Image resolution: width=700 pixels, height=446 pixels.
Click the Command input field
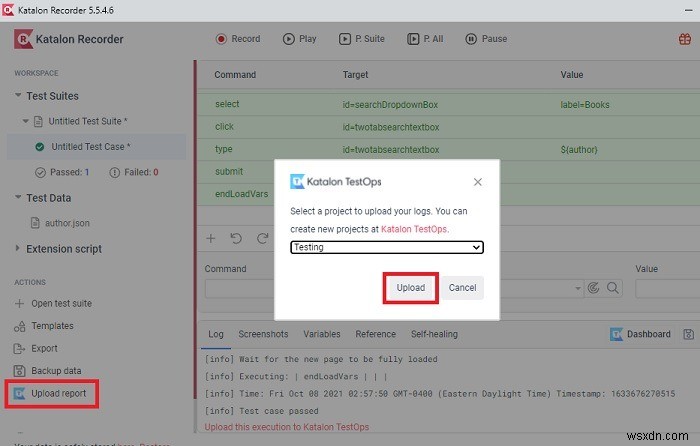[x=239, y=289]
